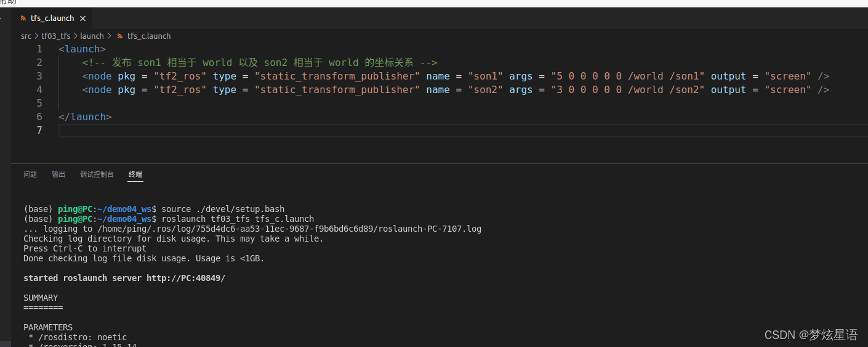Click line number 7 in the gutter

[x=39, y=131]
